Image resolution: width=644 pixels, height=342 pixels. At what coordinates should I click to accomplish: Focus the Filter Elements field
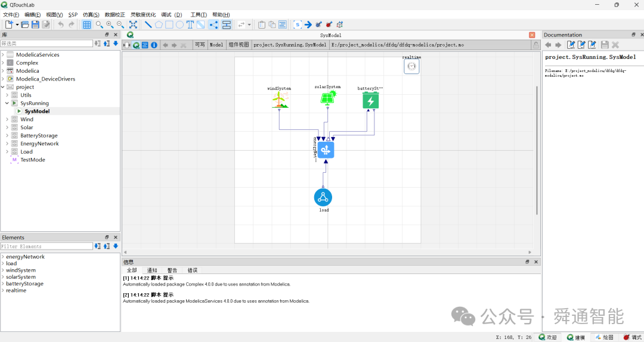pos(47,246)
